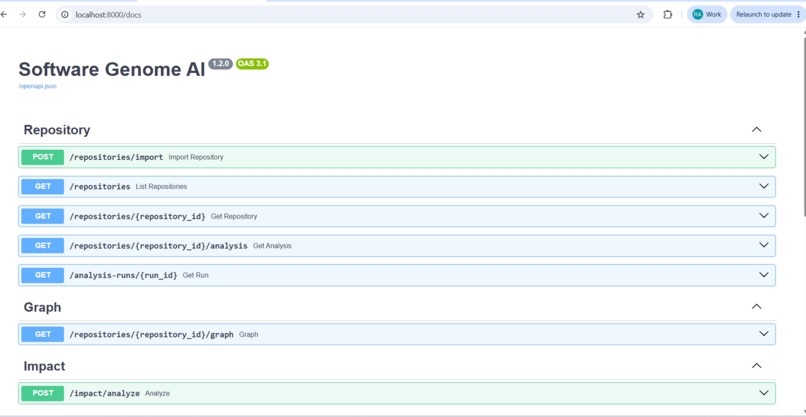Screen dimensions: 806x417
Task: Expand the /impact/analyze chevron
Action: [x=764, y=393]
